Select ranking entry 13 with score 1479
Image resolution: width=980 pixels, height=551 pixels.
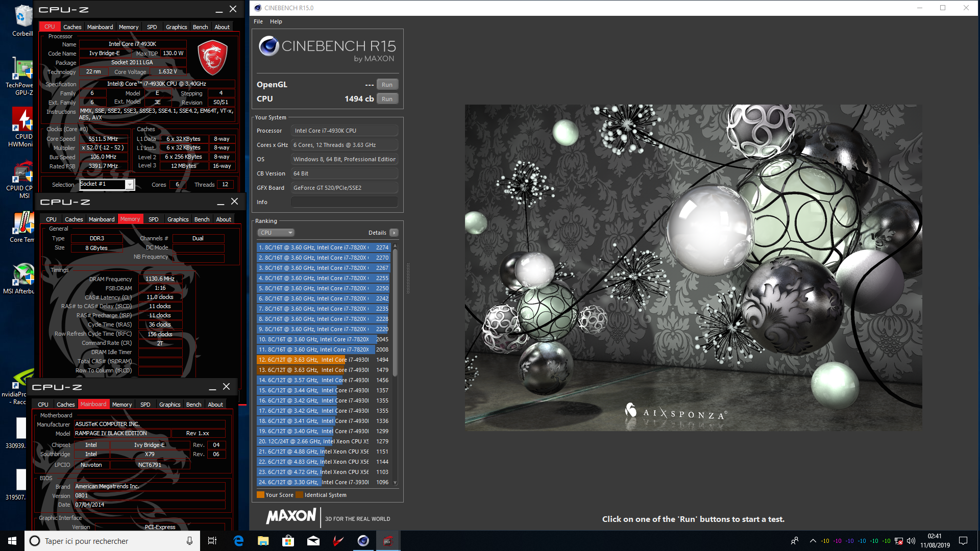(324, 370)
